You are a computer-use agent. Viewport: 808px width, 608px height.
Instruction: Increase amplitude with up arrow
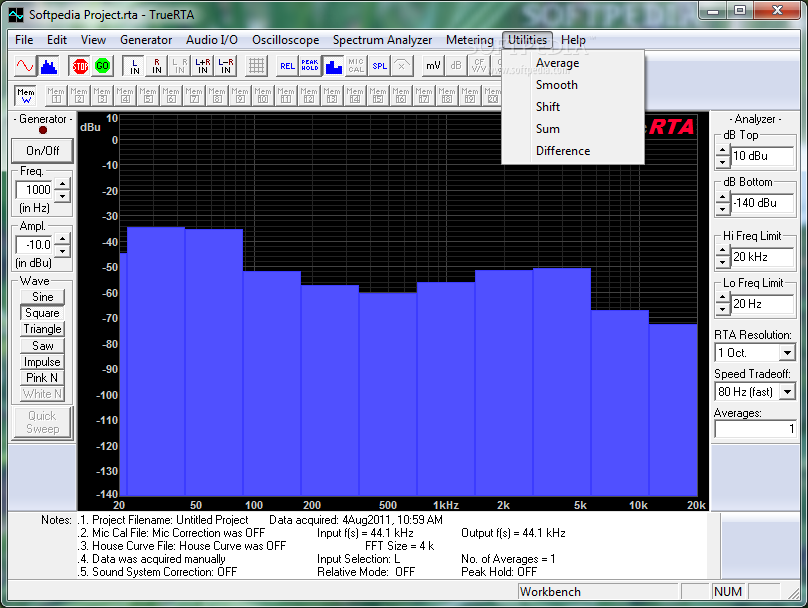coord(62,239)
